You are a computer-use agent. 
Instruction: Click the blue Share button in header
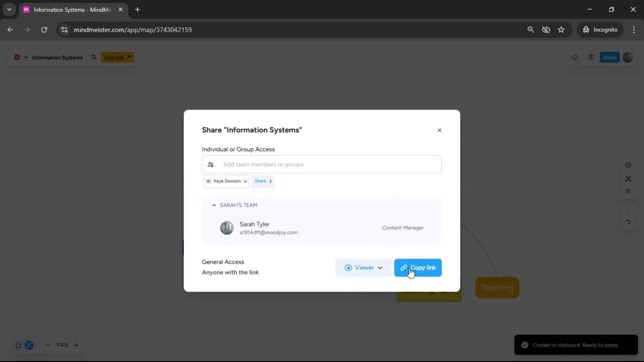pos(609,57)
